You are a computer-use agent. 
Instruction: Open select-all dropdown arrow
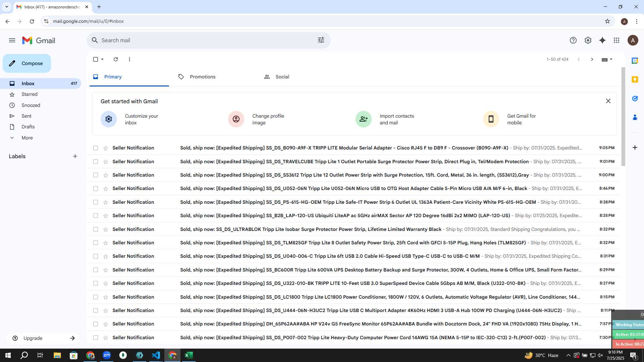tap(102, 59)
